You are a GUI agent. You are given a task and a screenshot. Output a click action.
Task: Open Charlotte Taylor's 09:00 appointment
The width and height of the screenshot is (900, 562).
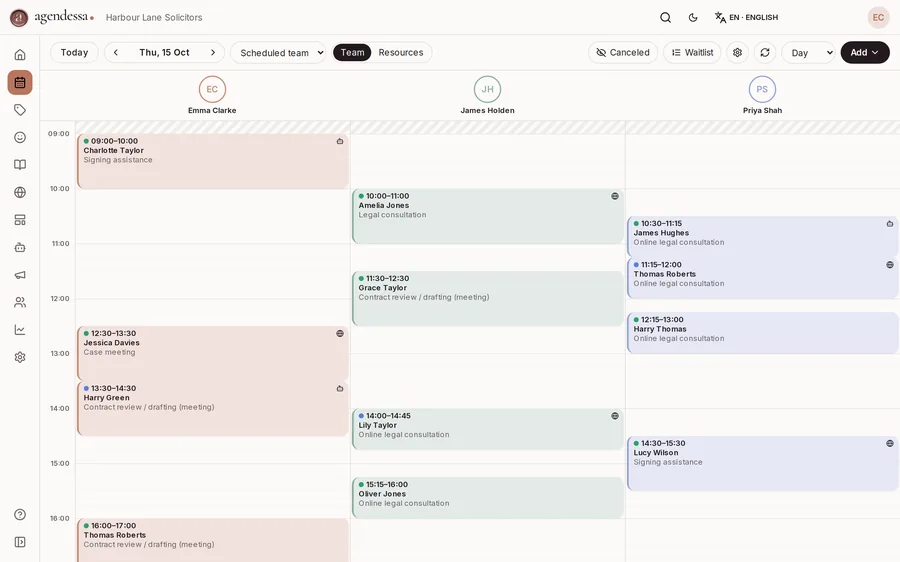coord(213,161)
